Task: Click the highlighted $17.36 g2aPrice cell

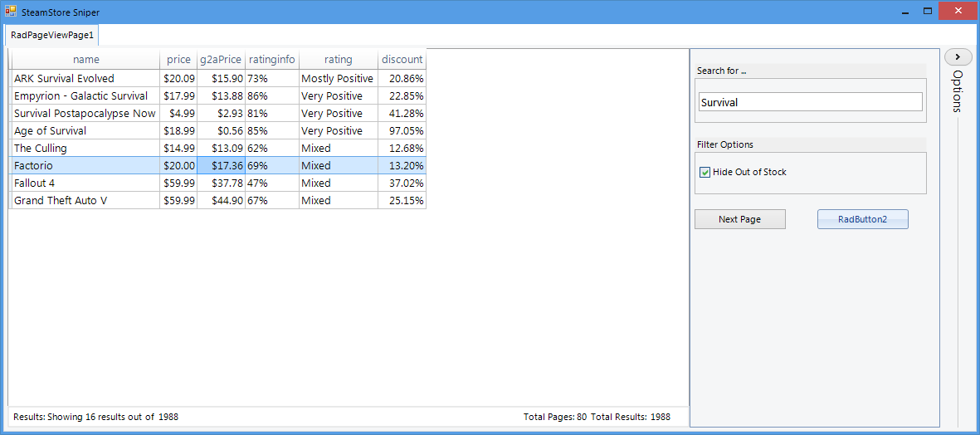Action: [222, 166]
